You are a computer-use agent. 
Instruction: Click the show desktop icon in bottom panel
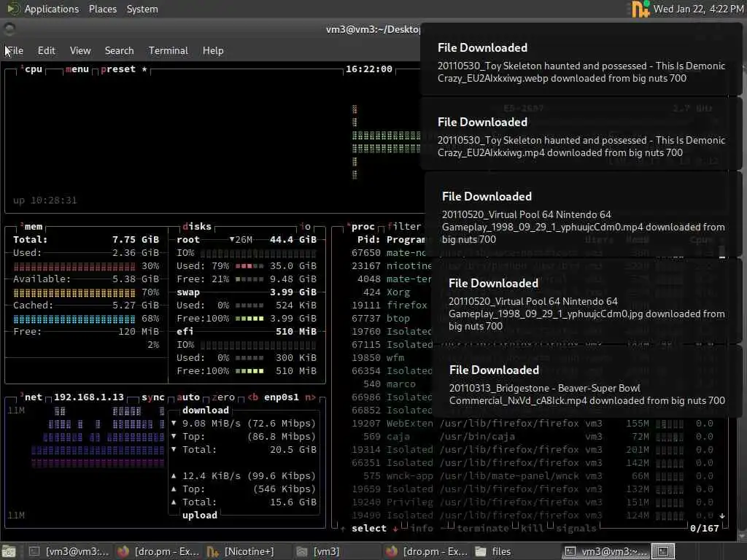tap(9, 551)
